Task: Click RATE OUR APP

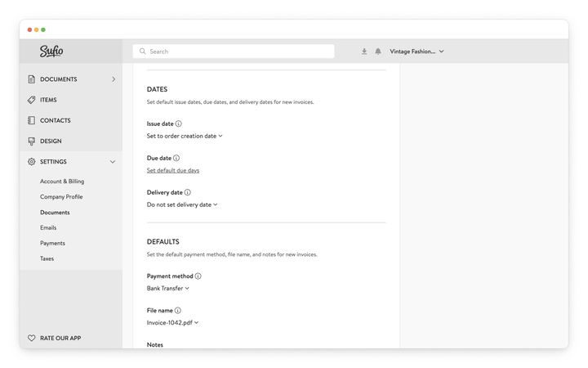Action: (x=60, y=338)
